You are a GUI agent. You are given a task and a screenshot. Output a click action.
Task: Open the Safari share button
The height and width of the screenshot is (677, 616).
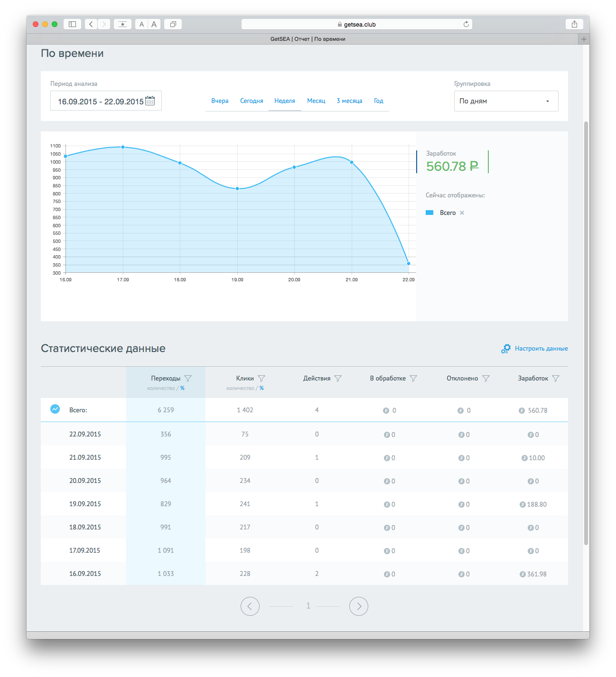[x=575, y=24]
